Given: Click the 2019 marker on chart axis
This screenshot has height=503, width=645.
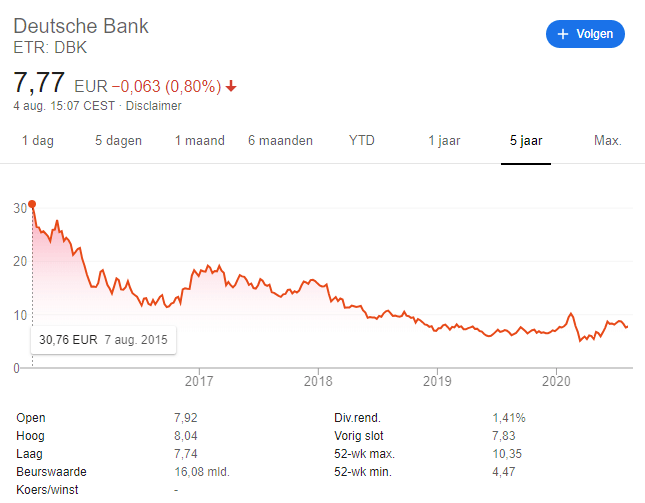Looking at the screenshot, I should [x=437, y=381].
